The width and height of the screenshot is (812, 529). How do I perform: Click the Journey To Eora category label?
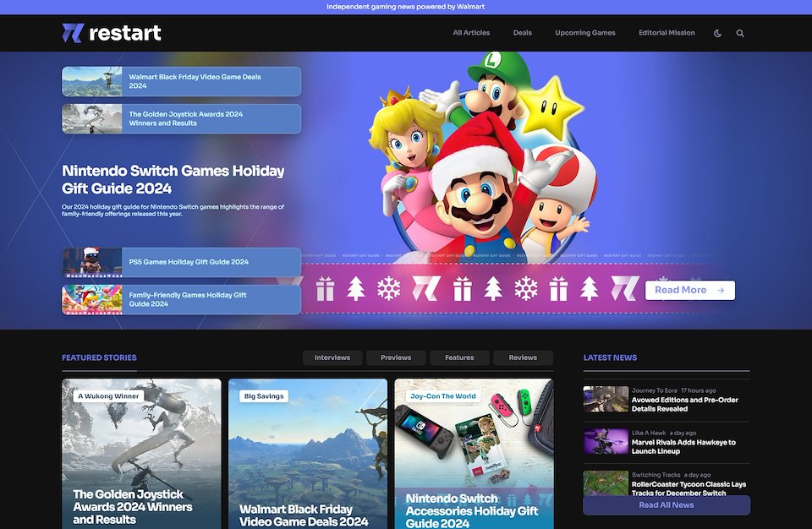[x=654, y=390]
